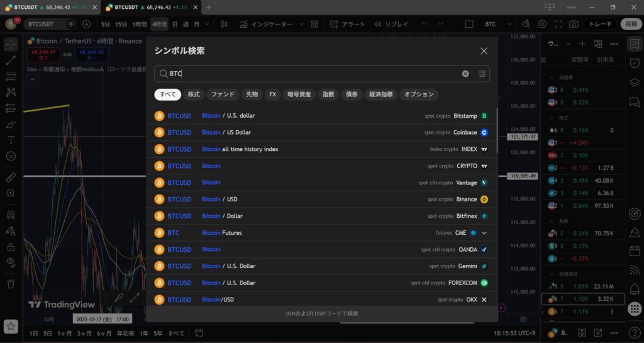Close the symbol search dialog

tap(484, 51)
